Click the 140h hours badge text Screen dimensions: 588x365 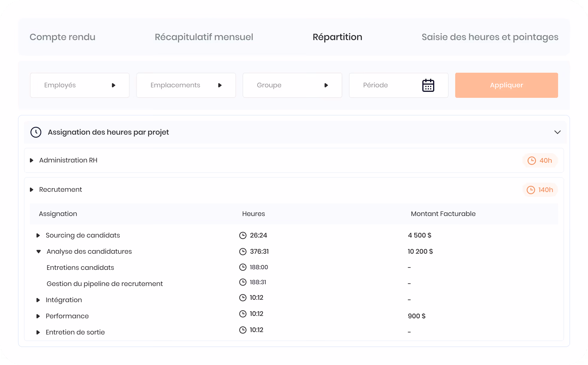point(546,190)
